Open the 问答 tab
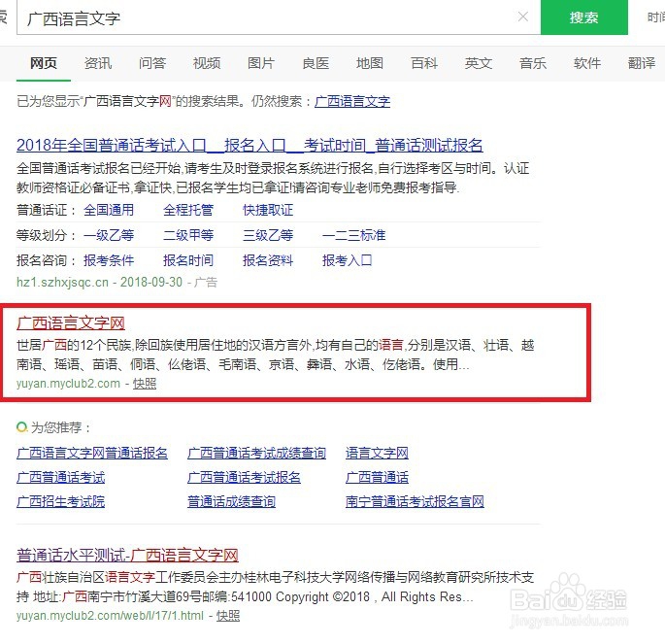The height and width of the screenshot is (644, 665). [152, 63]
